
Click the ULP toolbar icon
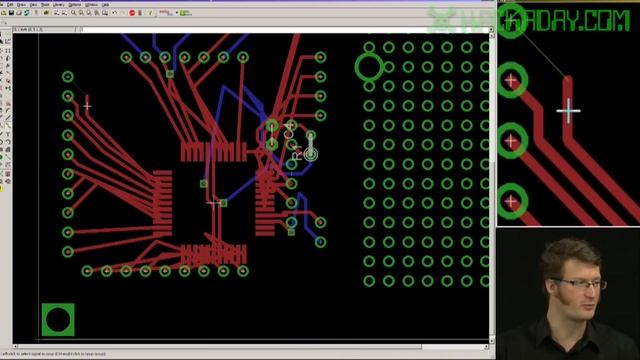pyautogui.click(x=64, y=13)
